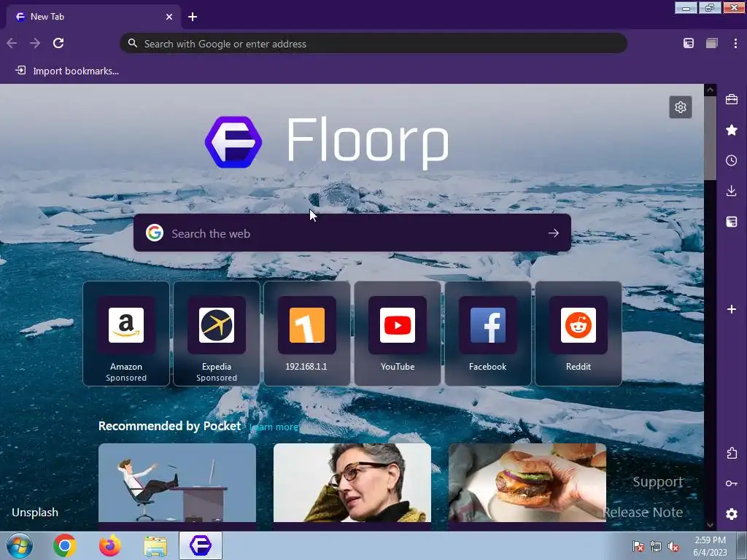
Task: Submit web search with arrow button
Action: click(553, 233)
